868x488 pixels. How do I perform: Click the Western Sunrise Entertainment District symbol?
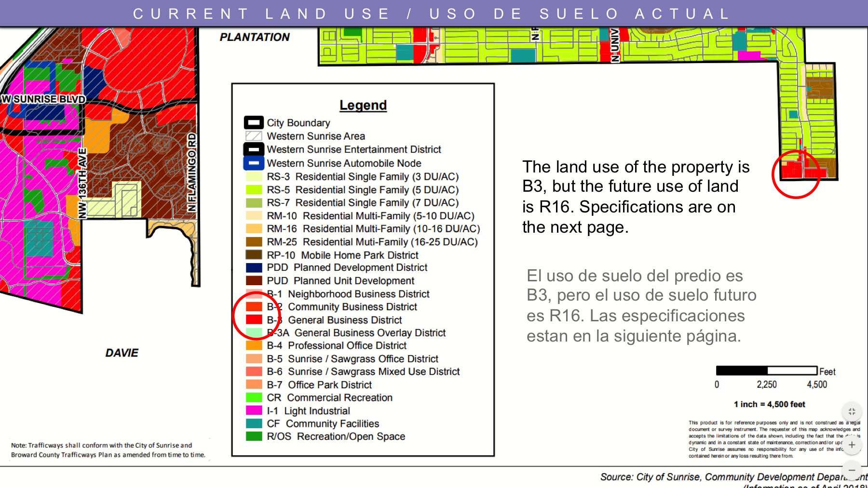click(x=254, y=149)
